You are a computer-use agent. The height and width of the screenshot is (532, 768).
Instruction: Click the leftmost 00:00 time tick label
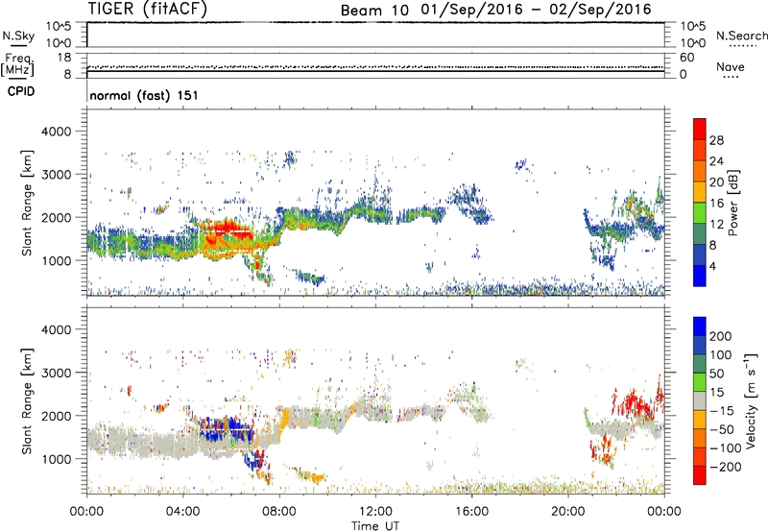tap(86, 512)
